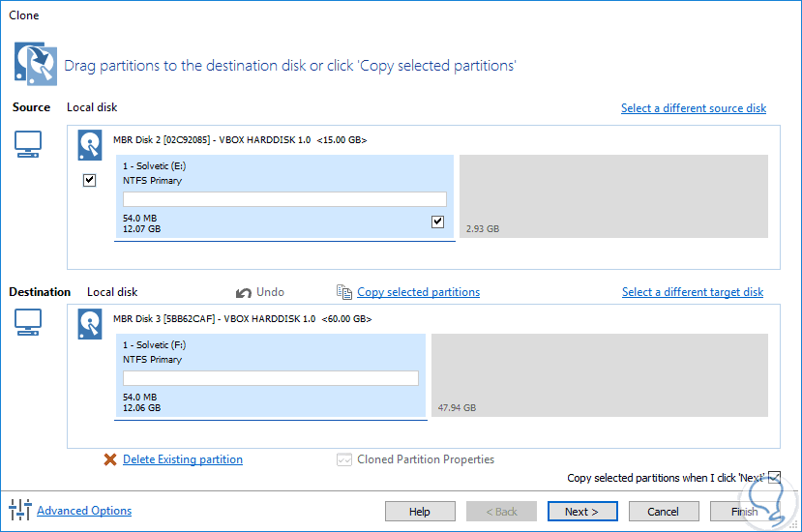Click the Copy selected partitions icon
This screenshot has width=802, height=532.
(x=344, y=292)
